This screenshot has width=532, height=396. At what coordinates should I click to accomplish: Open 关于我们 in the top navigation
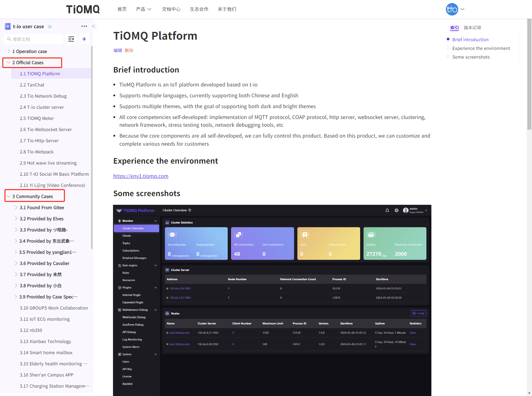pyautogui.click(x=227, y=9)
